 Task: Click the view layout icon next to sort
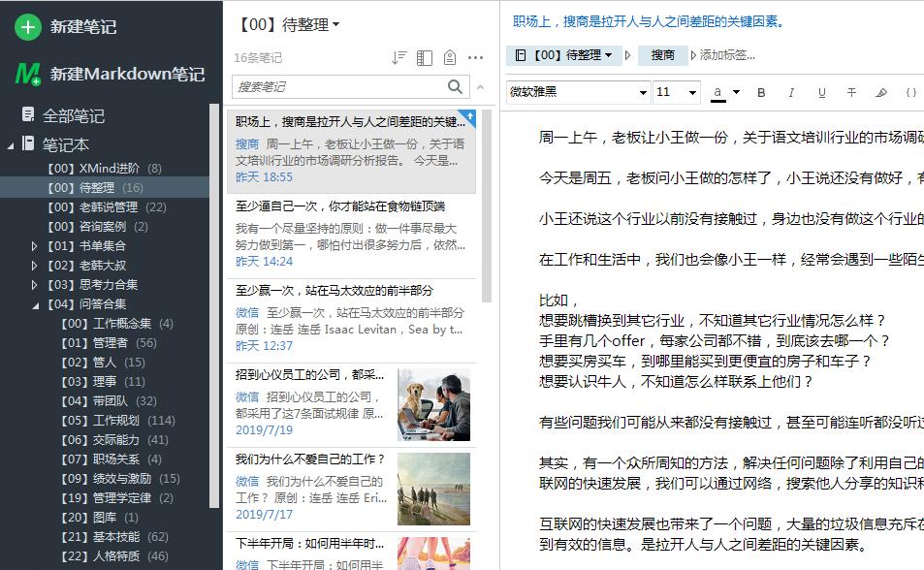pyautogui.click(x=424, y=57)
